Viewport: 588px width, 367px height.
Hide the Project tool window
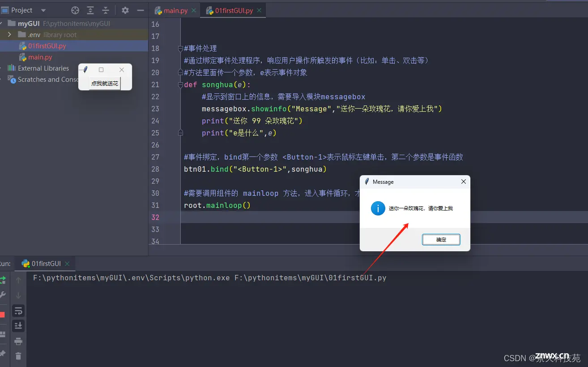(x=141, y=10)
